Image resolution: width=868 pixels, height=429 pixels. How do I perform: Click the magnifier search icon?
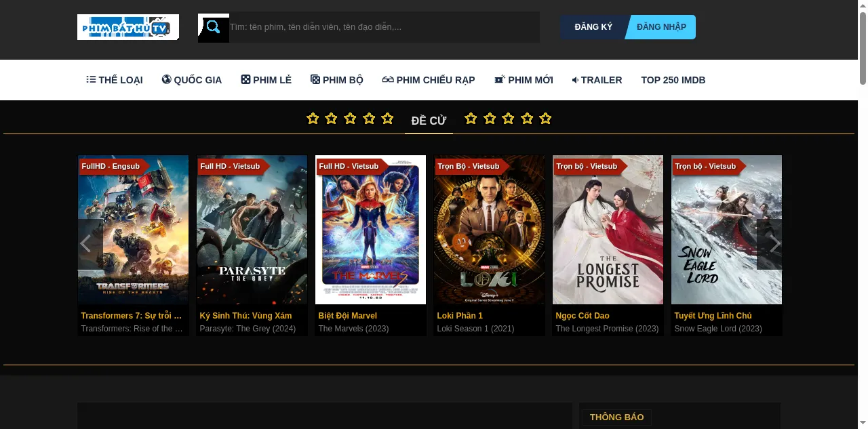(214, 27)
